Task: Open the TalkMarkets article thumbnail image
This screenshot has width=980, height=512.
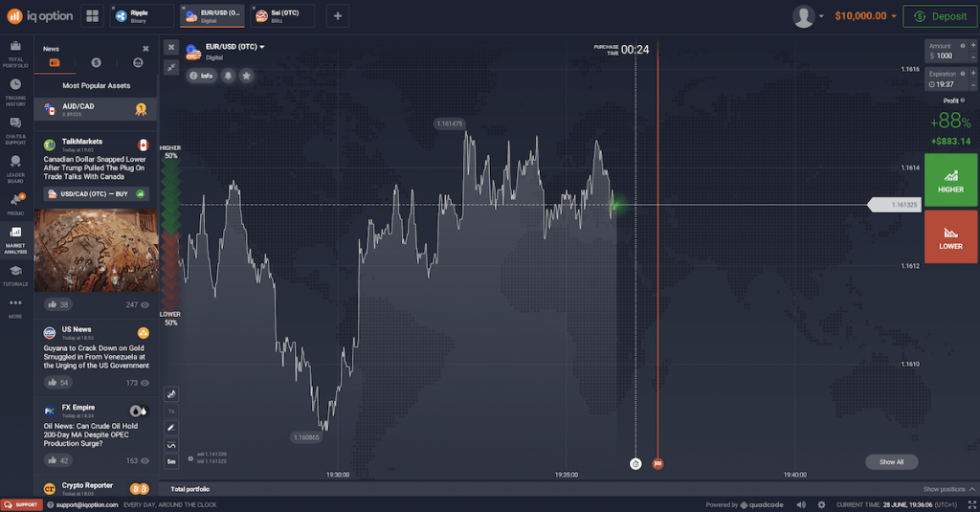Action: (97, 250)
